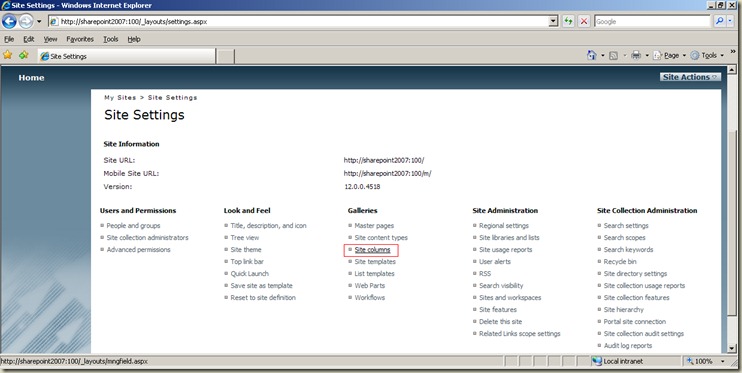742x373 pixels.
Task: Click the search magnifier icon
Action: [x=719, y=21]
